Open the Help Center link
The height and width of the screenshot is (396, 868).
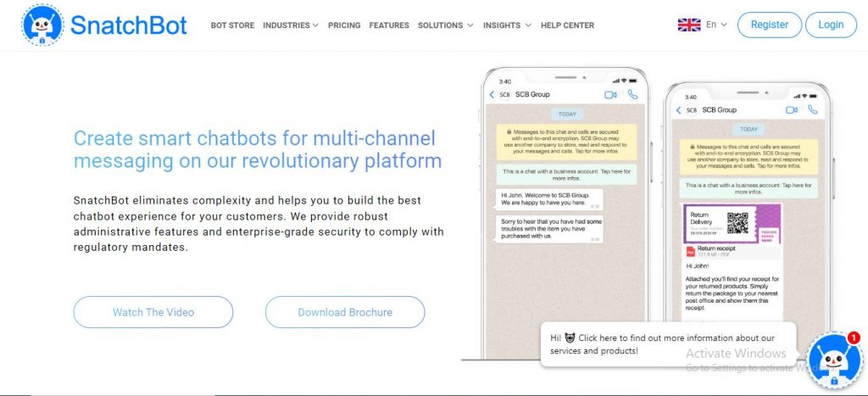point(567,25)
